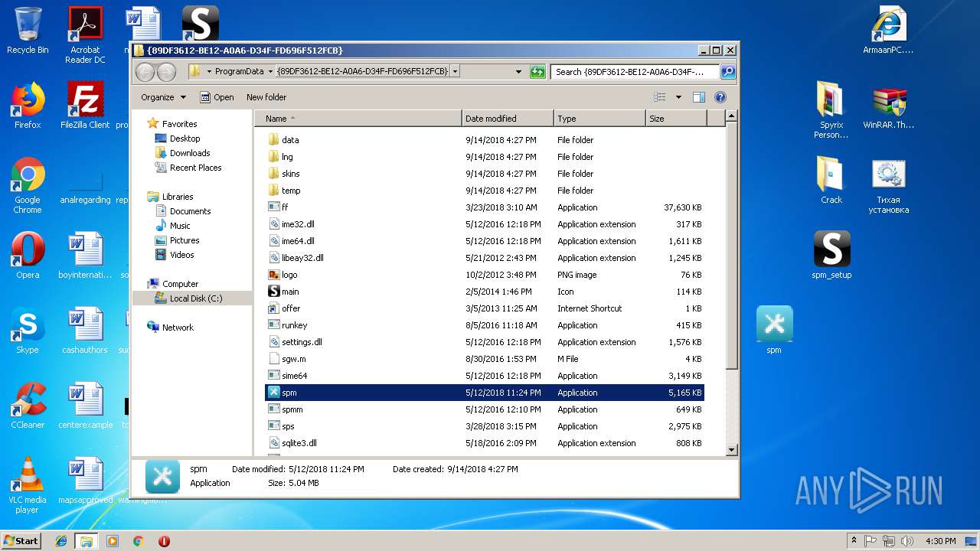This screenshot has height=551, width=980.
Task: Open VLC media player desktop shortcut
Action: click(28, 486)
